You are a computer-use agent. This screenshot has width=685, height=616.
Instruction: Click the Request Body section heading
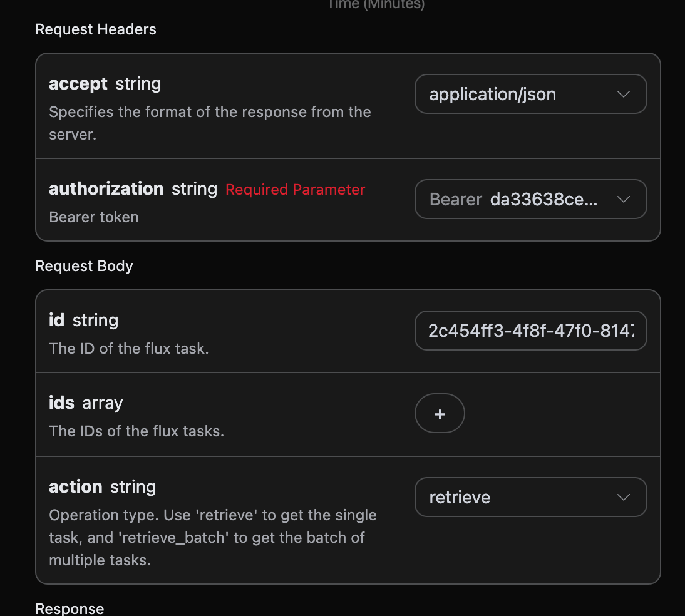[84, 266]
